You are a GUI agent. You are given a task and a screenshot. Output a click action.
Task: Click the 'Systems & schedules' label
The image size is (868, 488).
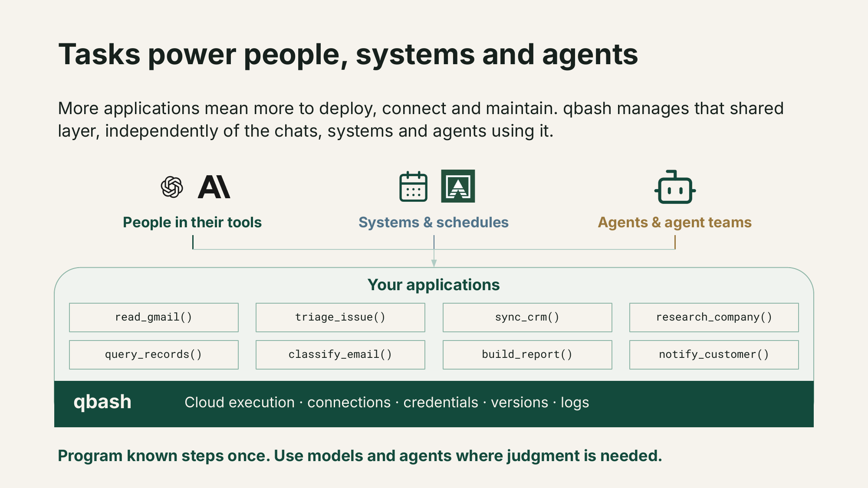click(434, 222)
